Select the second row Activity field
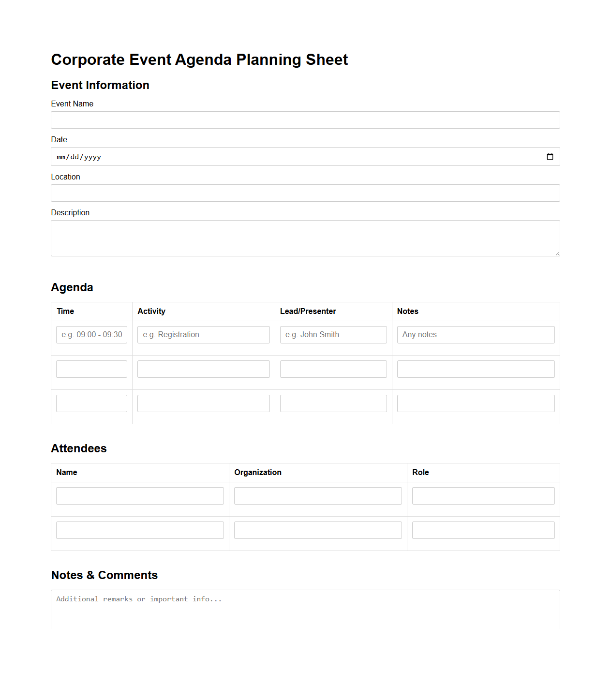 tap(203, 369)
